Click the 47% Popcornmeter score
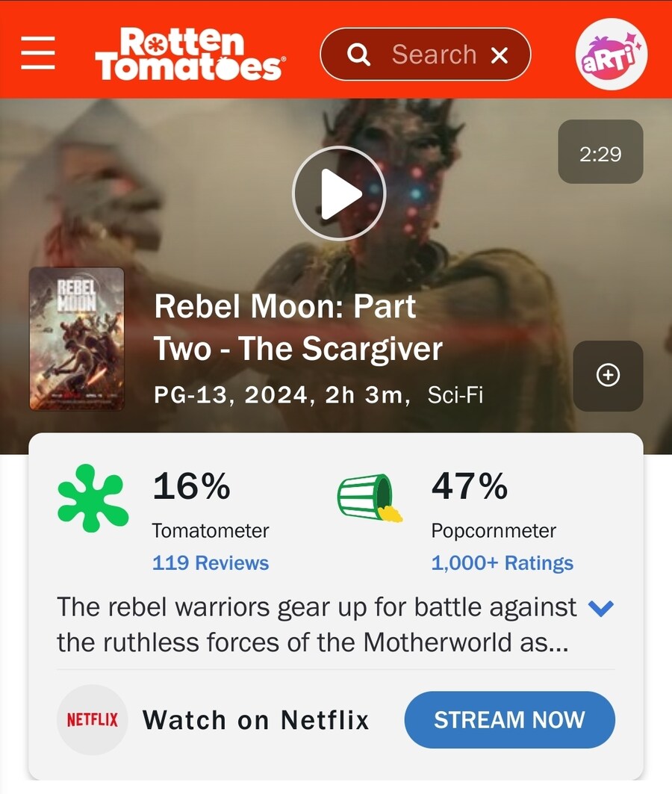Screen dimensions: 672x794 [x=469, y=486]
